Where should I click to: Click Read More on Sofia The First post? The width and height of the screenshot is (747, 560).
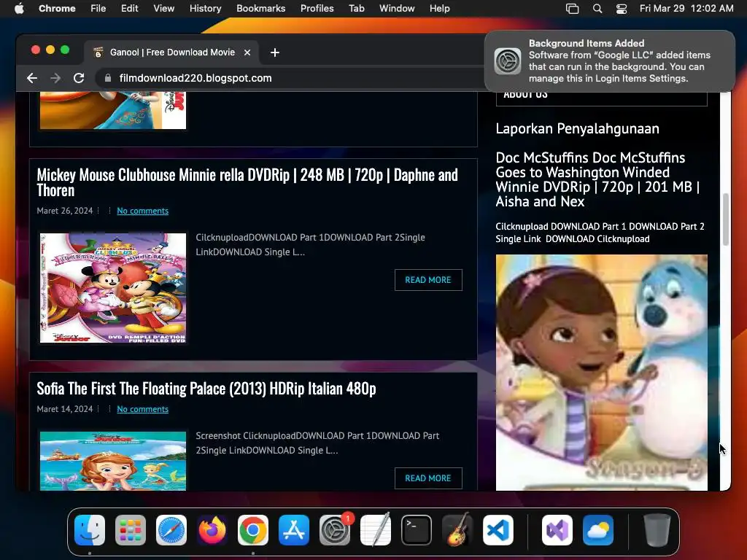(428, 478)
